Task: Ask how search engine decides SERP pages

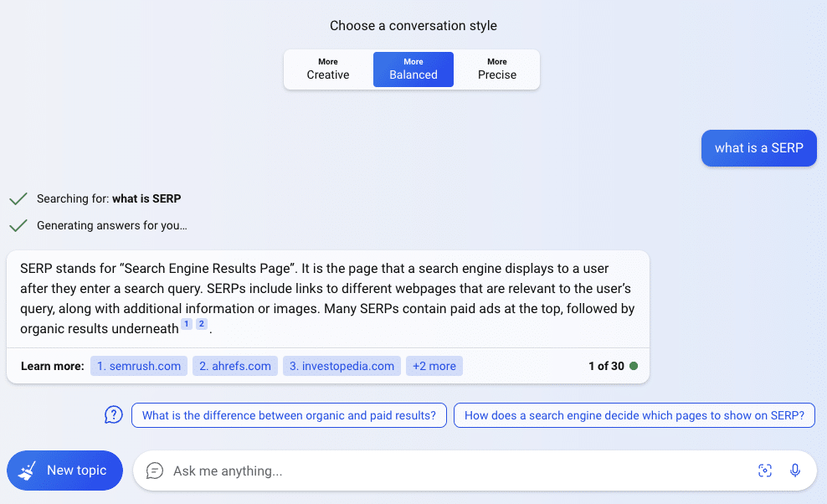Action: tap(634, 415)
